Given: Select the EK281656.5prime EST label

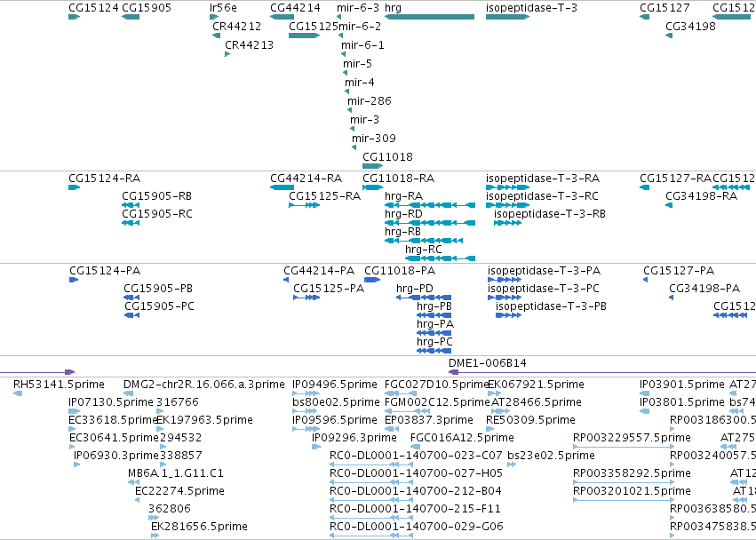Looking at the screenshot, I should click(199, 527).
